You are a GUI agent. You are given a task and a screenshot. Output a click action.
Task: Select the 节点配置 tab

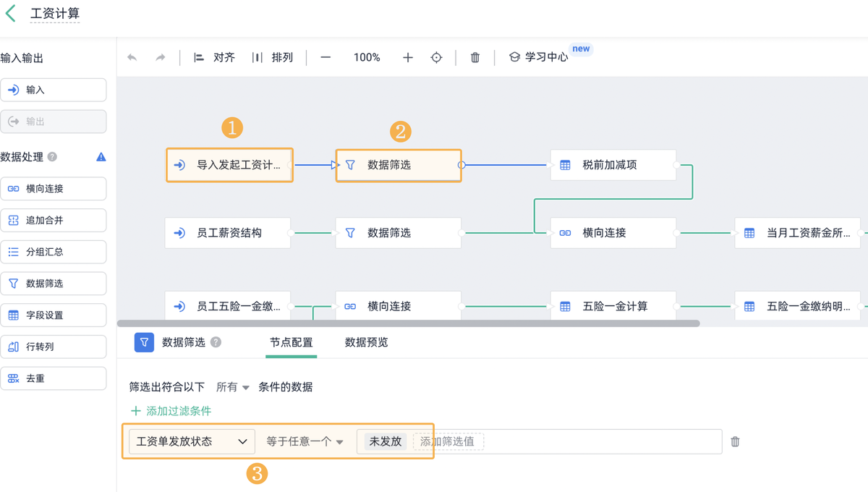(x=292, y=342)
